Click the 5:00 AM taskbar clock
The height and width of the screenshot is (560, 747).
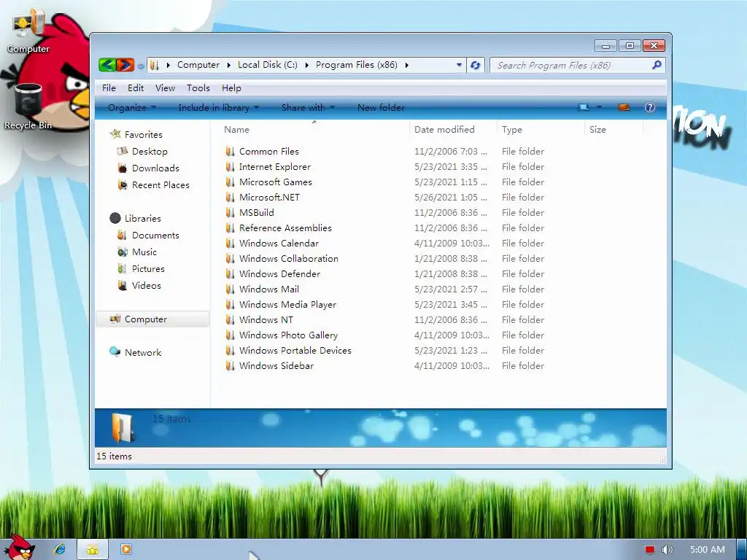tap(707, 550)
